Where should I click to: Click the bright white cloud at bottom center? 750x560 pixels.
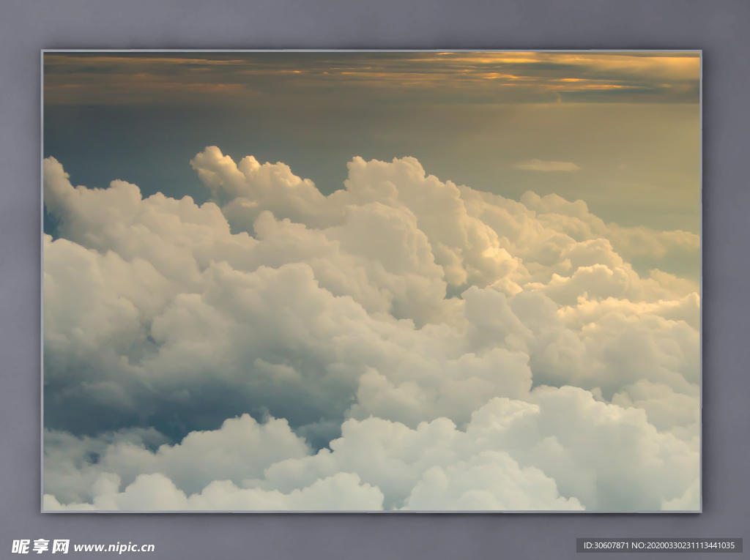(439, 461)
